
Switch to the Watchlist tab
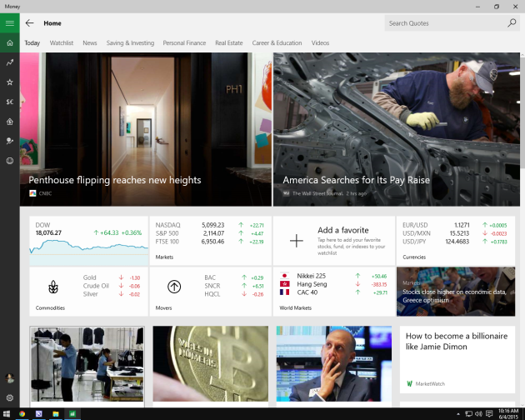(x=62, y=42)
